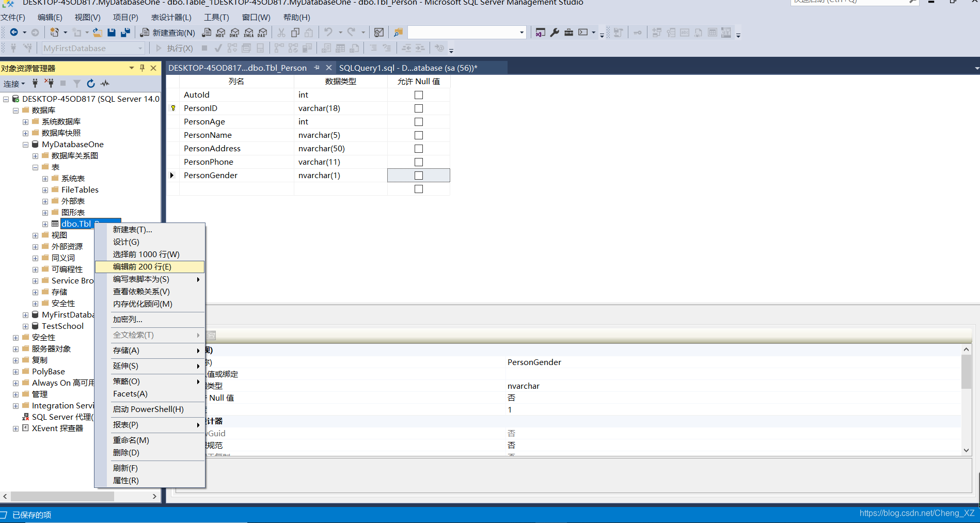The height and width of the screenshot is (523, 980).
Task: Click the Visual Studio window icon
Action: 540,33
